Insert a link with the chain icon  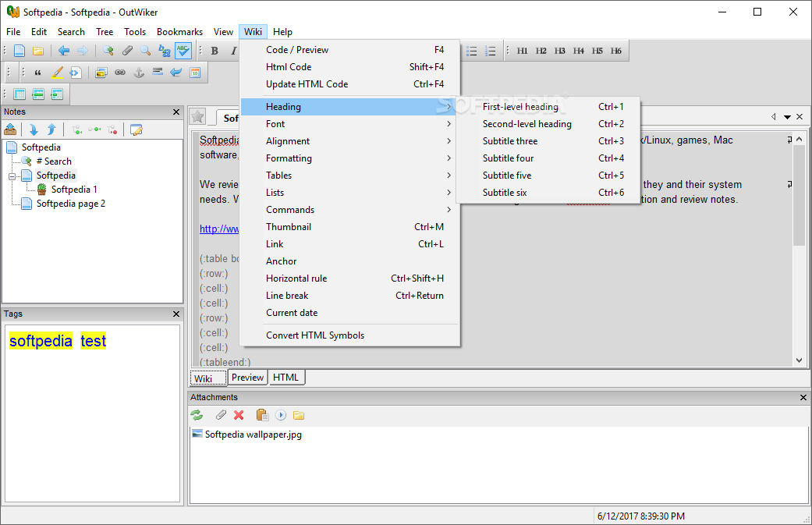(x=120, y=73)
